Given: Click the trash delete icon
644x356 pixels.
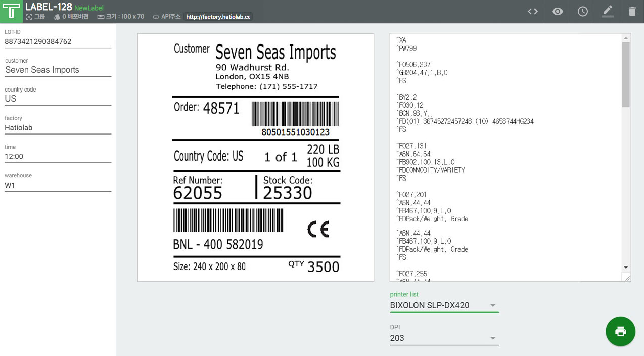Looking at the screenshot, I should pyautogui.click(x=632, y=11).
